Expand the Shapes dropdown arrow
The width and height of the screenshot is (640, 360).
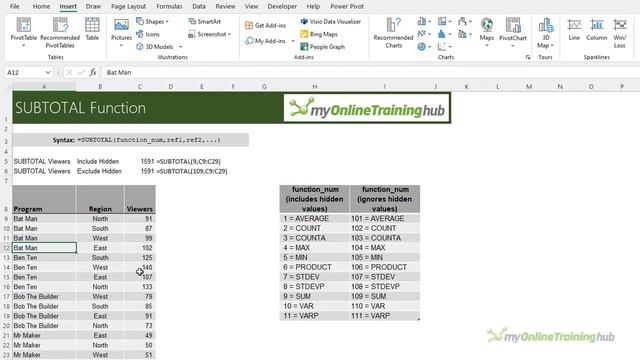(167, 21)
